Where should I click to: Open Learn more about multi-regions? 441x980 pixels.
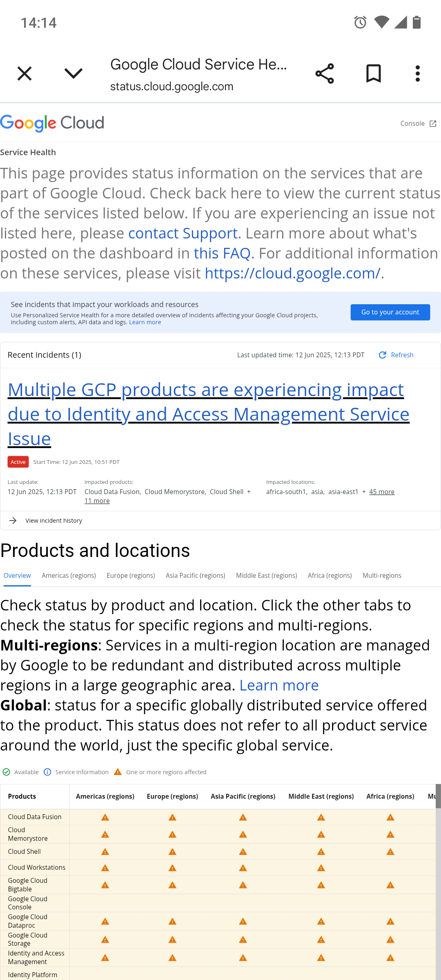click(279, 685)
